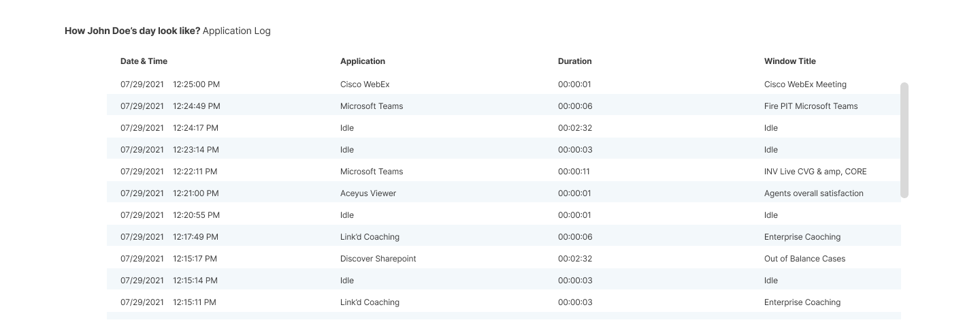Sort by the Application column header
This screenshot has width=980, height=333.
pos(362,61)
